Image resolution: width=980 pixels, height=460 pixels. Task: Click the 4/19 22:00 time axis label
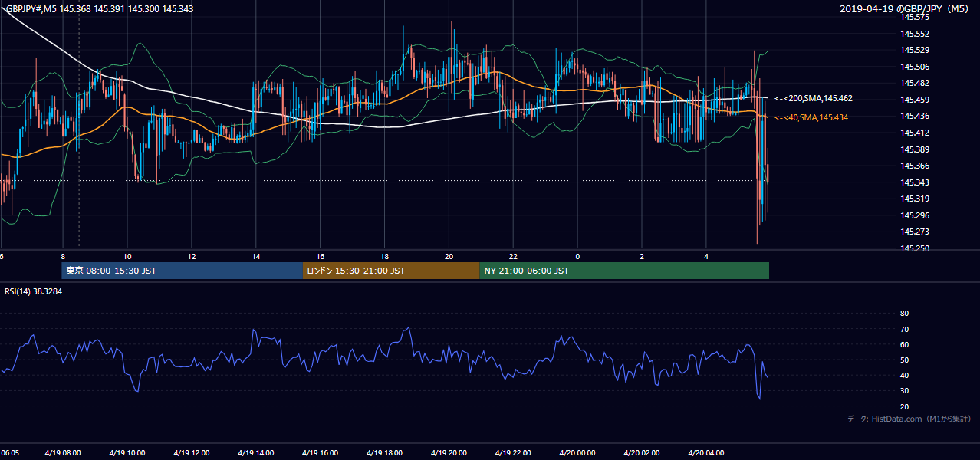[x=514, y=453]
